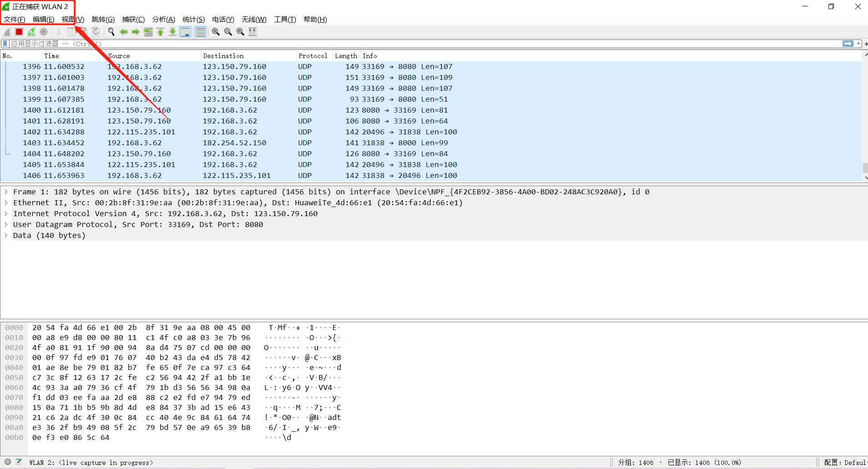Select packet number 1406 row

[431, 175]
